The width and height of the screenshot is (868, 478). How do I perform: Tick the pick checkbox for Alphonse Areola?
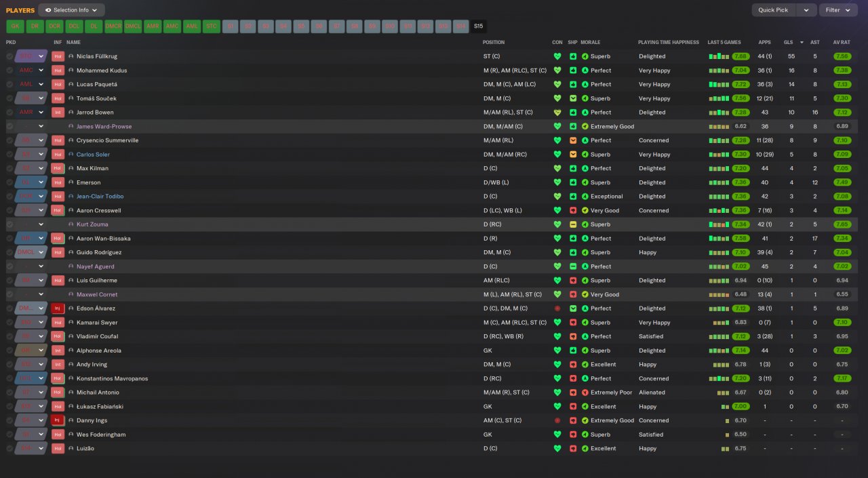point(9,351)
